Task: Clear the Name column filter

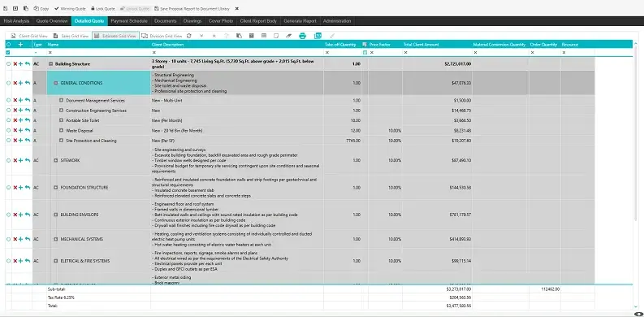Action: pyautogui.click(x=50, y=53)
